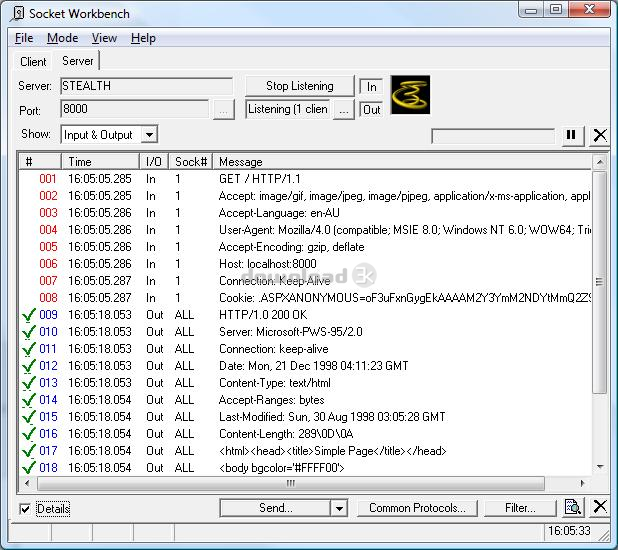Click the I/O column header

coord(154,162)
